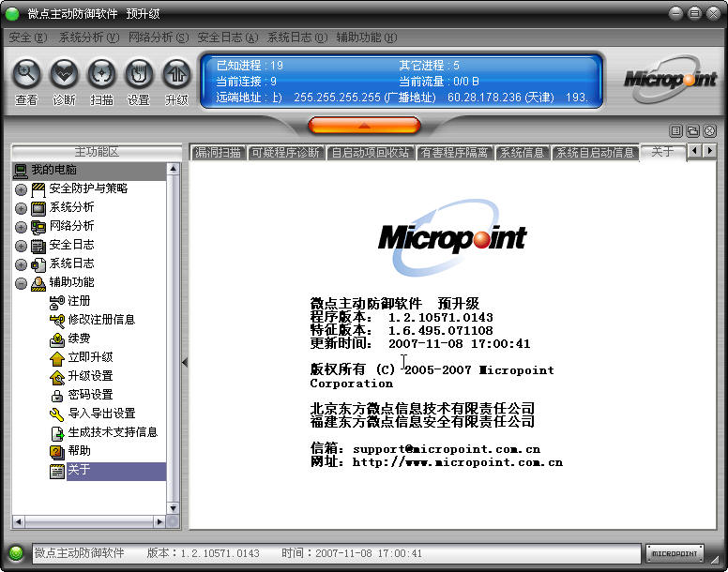Image resolution: width=728 pixels, height=572 pixels.
Task: Click the 系统日志 document icon in the tree
Action: 38,264
